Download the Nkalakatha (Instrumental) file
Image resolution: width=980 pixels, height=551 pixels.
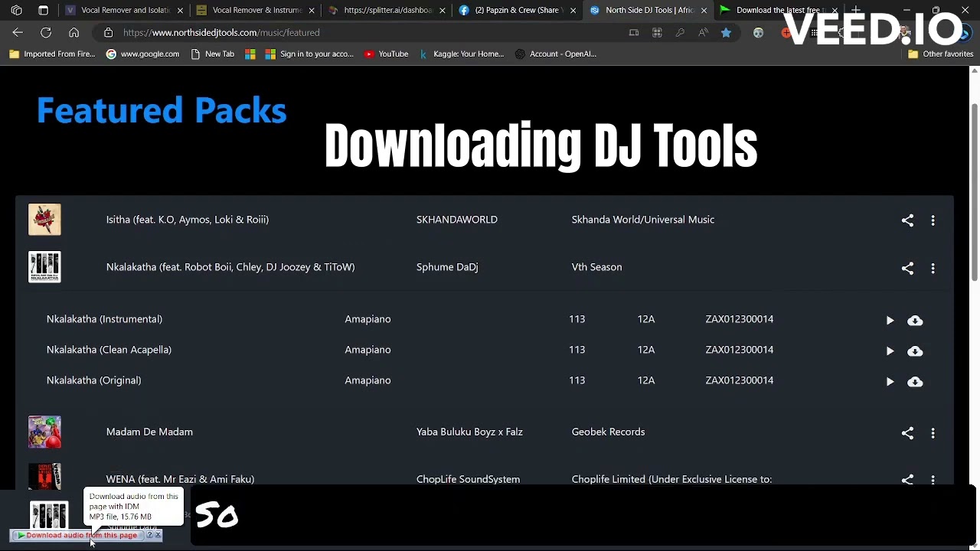[915, 321]
